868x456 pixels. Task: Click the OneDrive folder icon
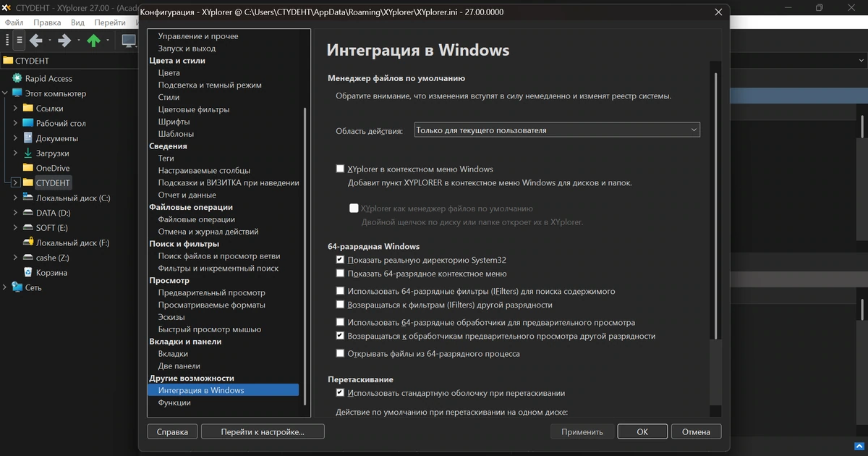pos(28,168)
